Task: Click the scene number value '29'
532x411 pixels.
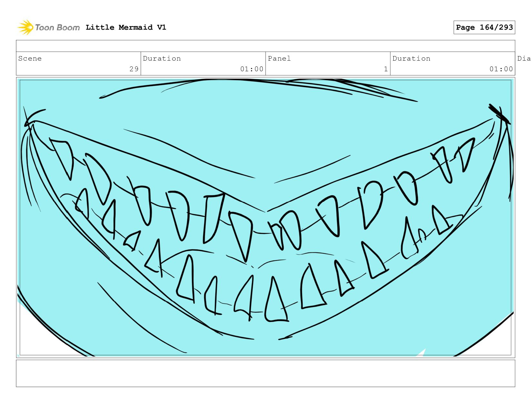Action: tap(134, 69)
